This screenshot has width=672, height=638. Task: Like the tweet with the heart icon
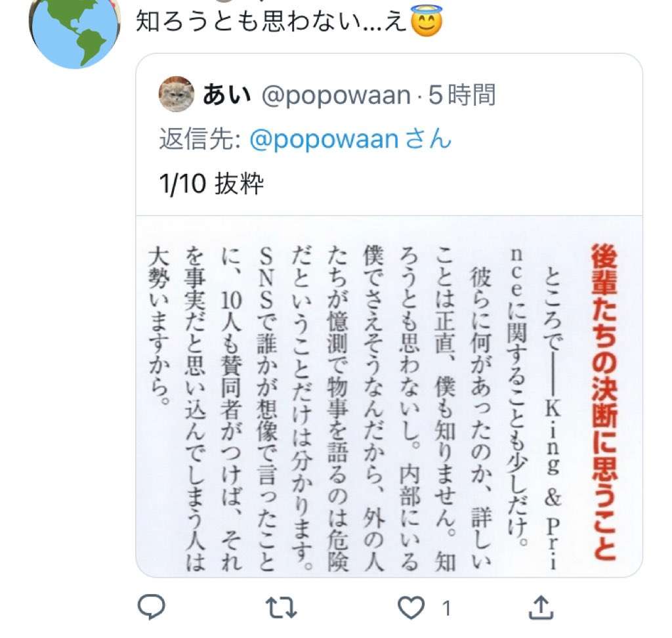pyautogui.click(x=411, y=608)
